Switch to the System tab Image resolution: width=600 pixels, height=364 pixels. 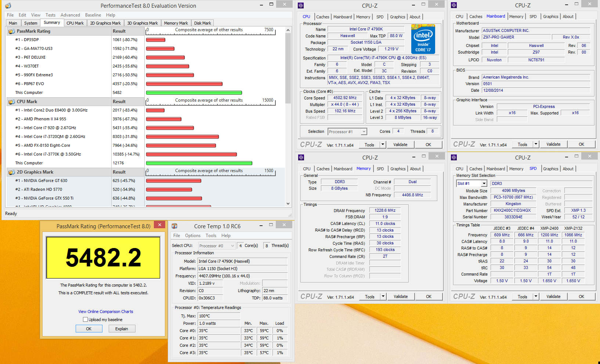point(31,23)
